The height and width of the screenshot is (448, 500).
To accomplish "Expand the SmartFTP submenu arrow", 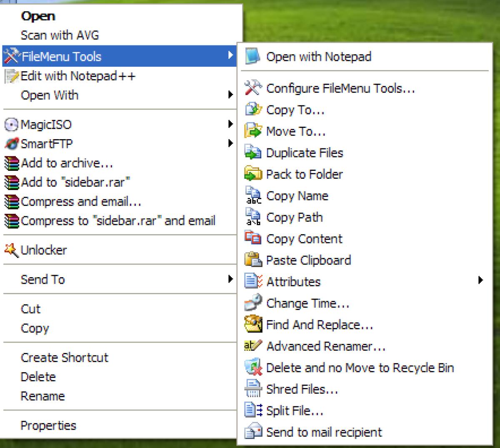I will [230, 143].
